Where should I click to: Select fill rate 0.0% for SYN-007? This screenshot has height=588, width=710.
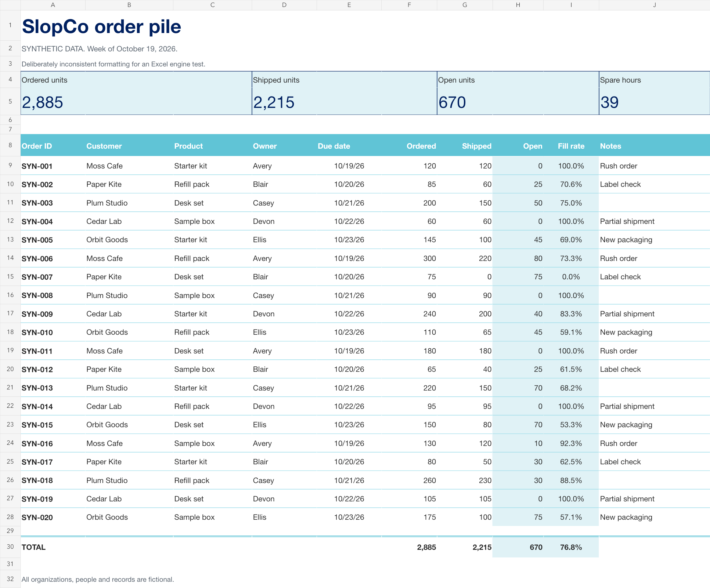tap(571, 277)
